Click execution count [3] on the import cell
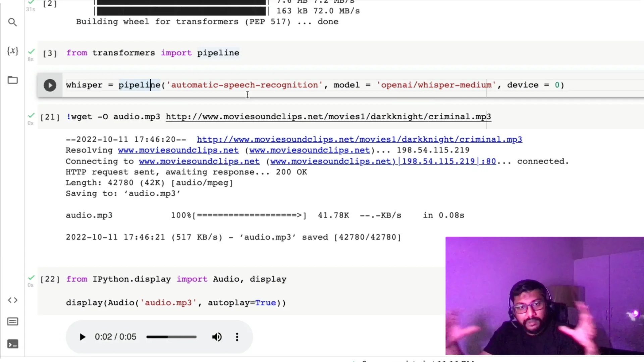This screenshot has height=362, width=644. tap(49, 53)
